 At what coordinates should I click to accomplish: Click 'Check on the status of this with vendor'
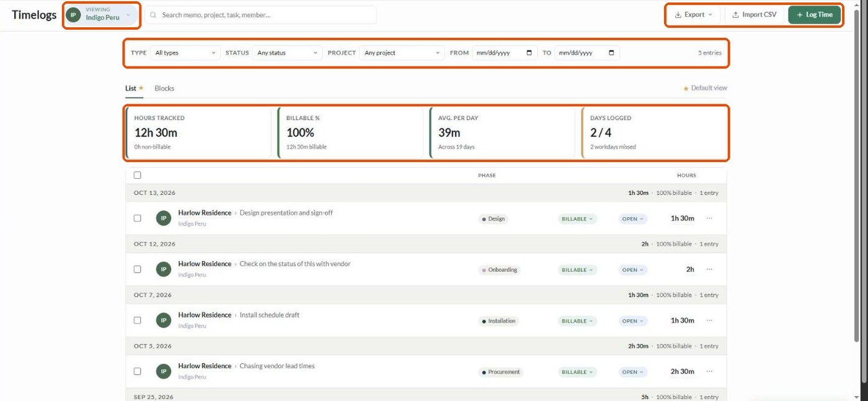(295, 264)
